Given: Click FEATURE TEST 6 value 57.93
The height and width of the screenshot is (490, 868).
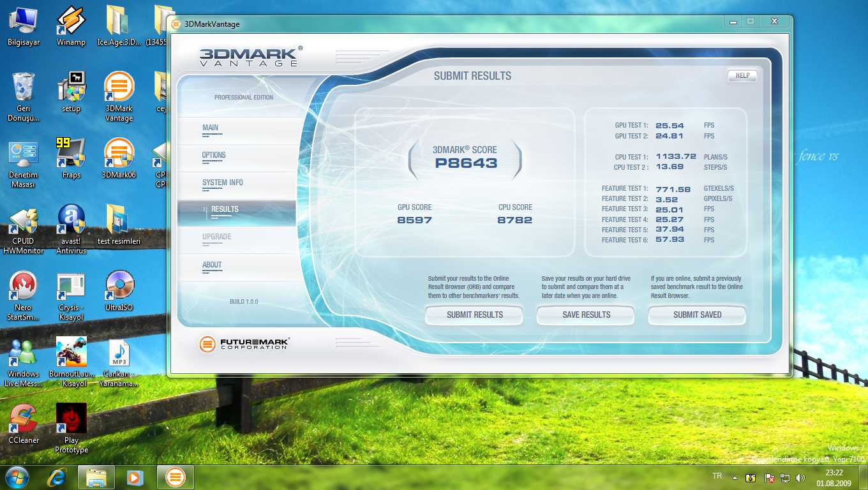Looking at the screenshot, I should click(670, 240).
